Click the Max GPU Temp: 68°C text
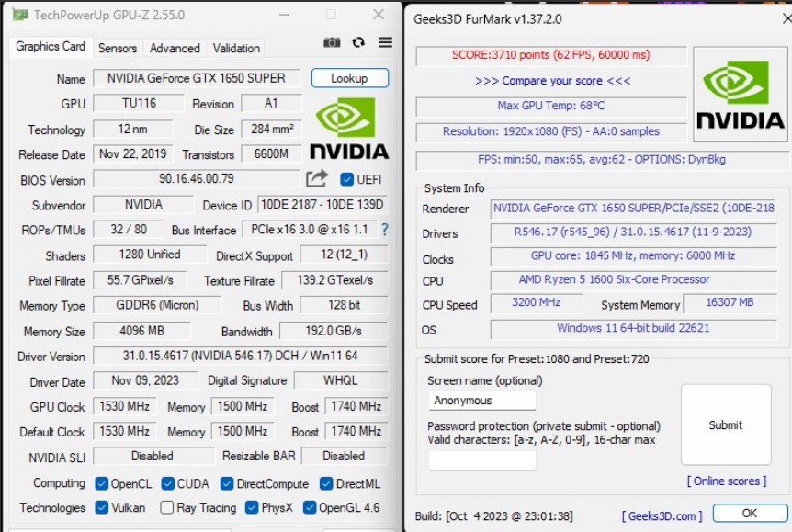The image size is (792, 532). [551, 106]
